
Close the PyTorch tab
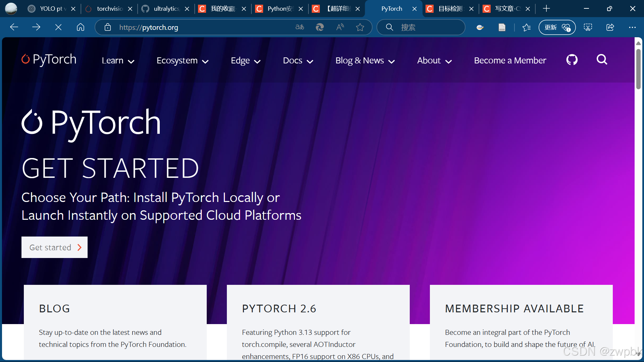(x=414, y=9)
